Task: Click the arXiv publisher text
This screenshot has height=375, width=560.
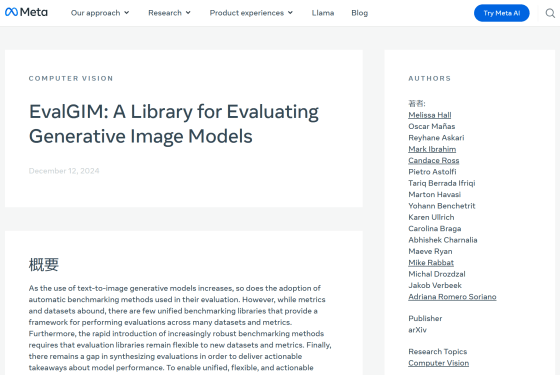Action: (x=418, y=330)
